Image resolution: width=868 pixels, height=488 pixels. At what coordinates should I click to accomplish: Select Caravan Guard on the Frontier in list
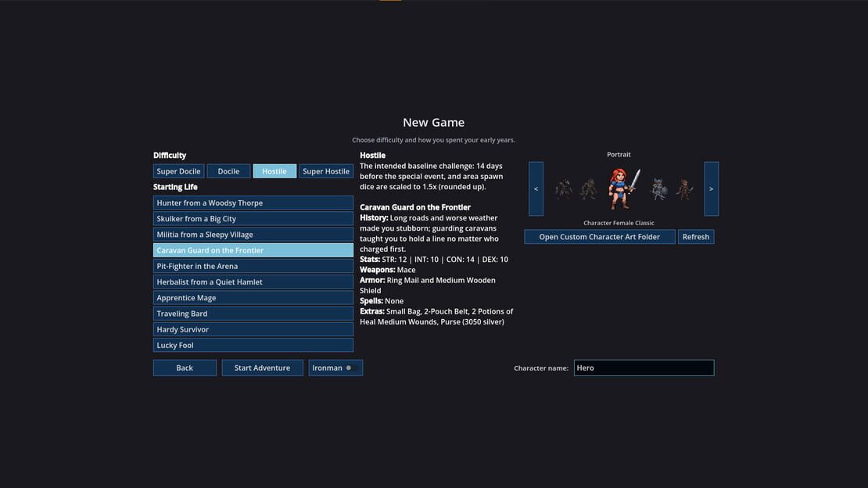pyautogui.click(x=253, y=250)
